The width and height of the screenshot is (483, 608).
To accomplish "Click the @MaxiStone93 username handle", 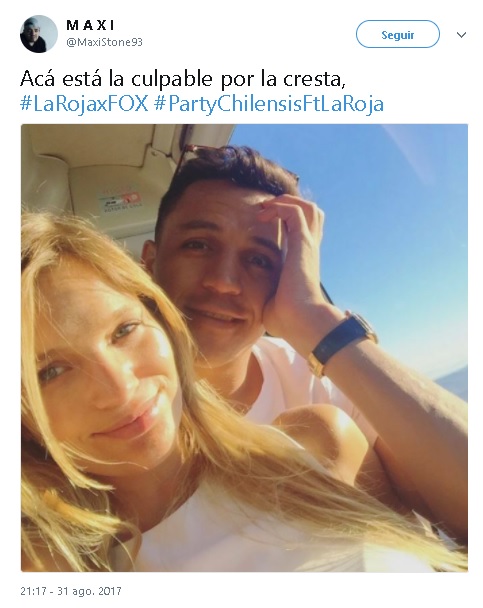I will pyautogui.click(x=104, y=42).
